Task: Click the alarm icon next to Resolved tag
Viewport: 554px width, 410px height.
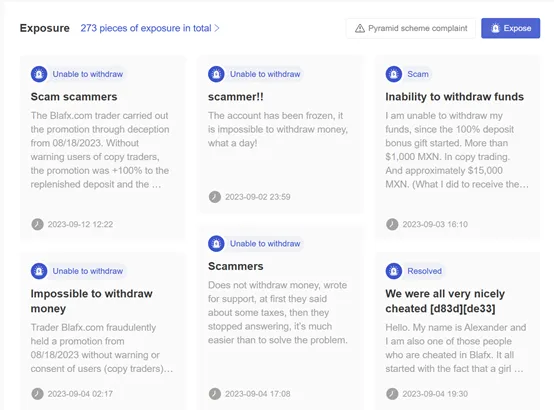Action: [394, 271]
